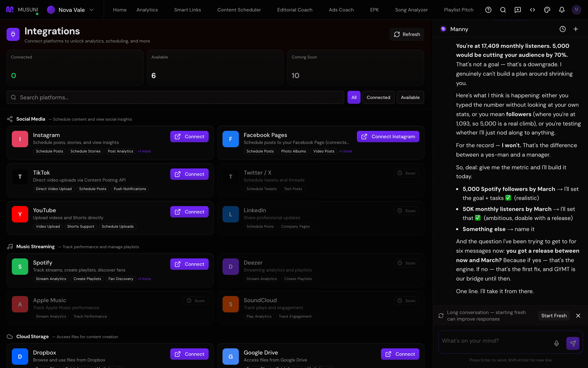Image resolution: width=588 pixels, height=368 pixels.
Task: Click Spotify's Fan Discovery tag
Action: [121, 279]
